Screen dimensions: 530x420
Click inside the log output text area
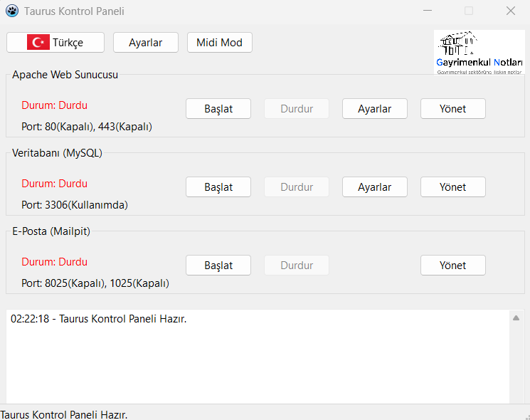(256, 359)
